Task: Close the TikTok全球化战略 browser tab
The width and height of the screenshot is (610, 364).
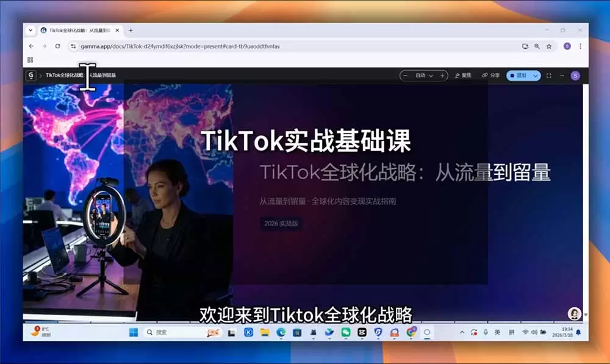Action: [x=117, y=30]
